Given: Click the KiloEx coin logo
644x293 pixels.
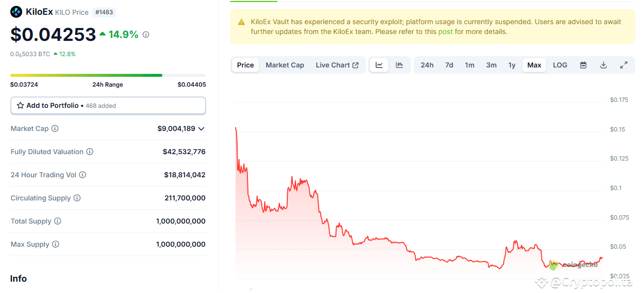Looking at the screenshot, I should (16, 11).
